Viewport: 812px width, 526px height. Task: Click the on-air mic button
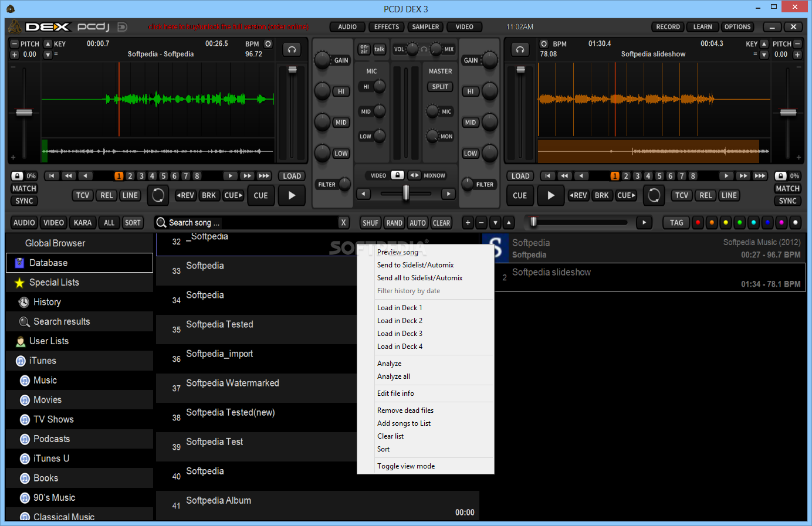point(364,49)
